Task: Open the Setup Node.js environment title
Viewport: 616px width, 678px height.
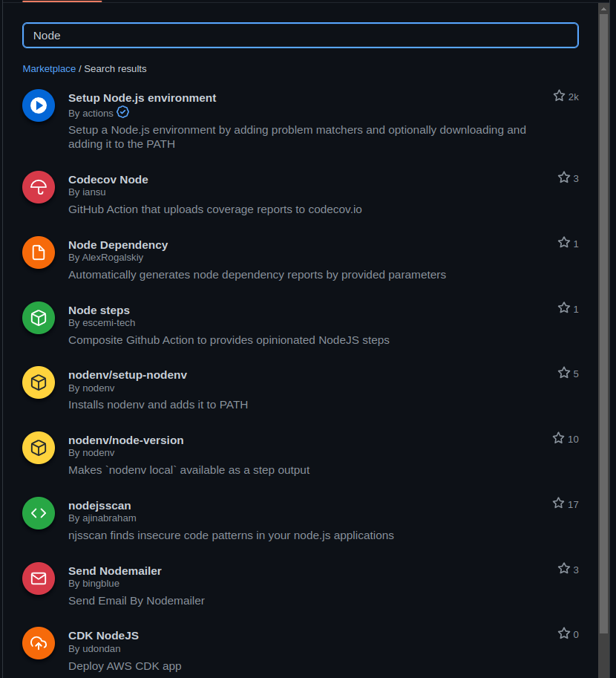Action: click(142, 98)
